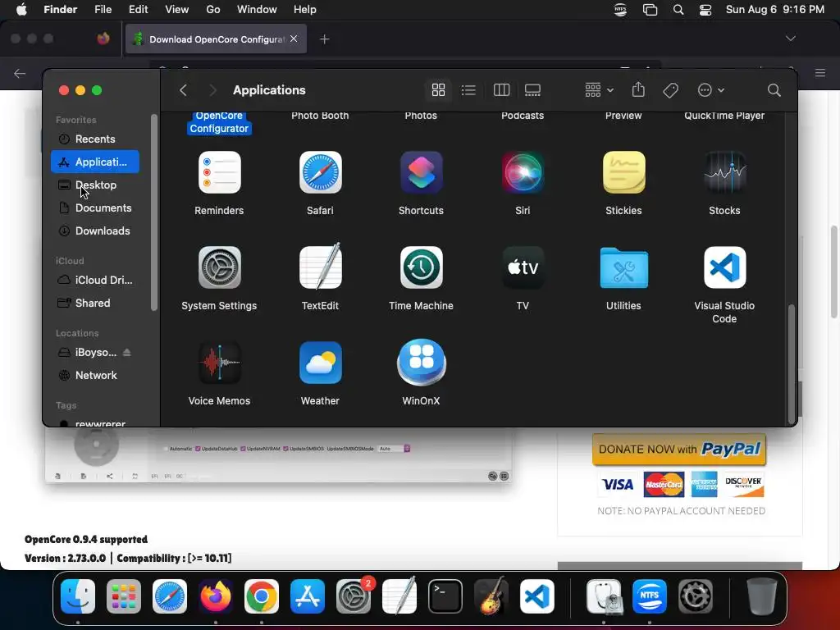Click the Share button in Finder toolbar
Viewport: 840px width, 630px height.
[638, 89]
